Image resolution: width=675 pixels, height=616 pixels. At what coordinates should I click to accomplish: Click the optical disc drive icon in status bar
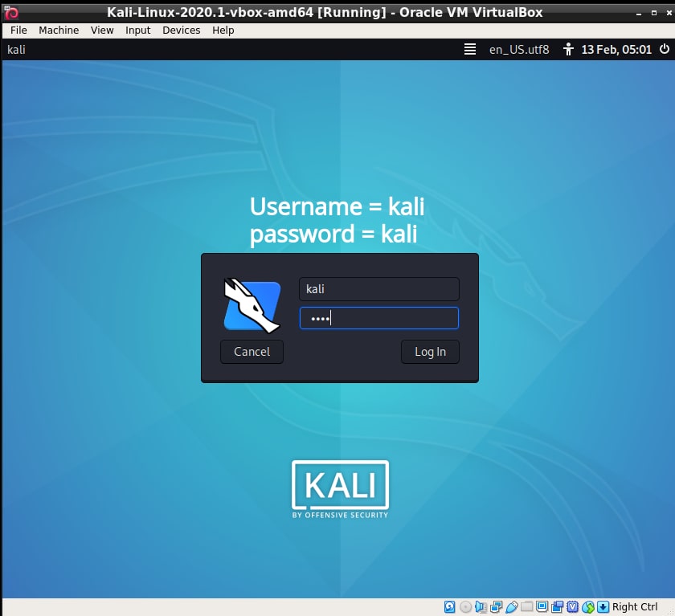(465, 606)
